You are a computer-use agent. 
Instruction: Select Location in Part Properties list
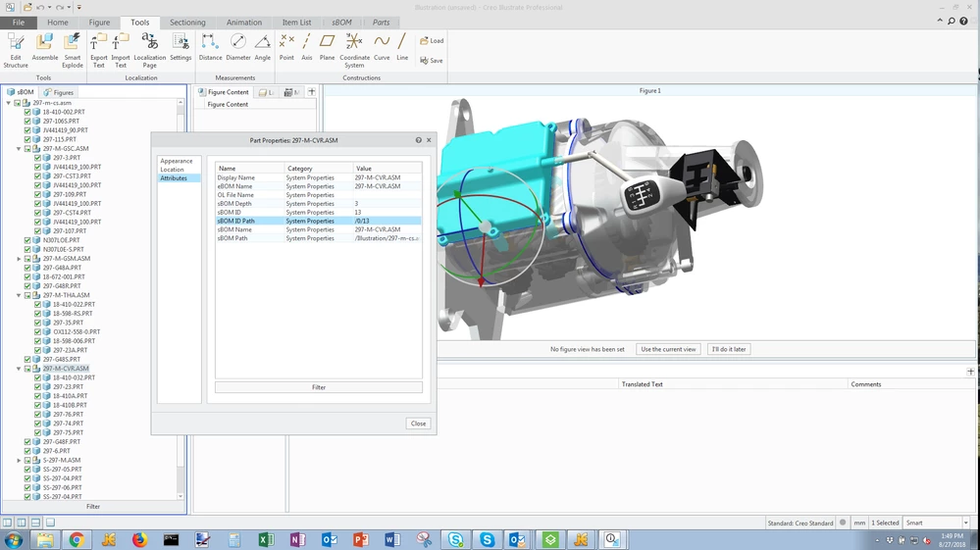coord(172,170)
